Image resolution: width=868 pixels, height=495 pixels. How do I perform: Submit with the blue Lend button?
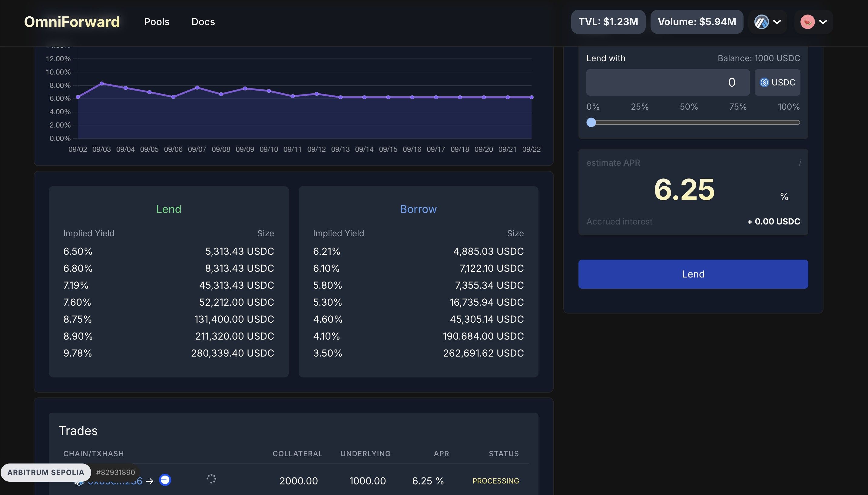click(x=693, y=274)
